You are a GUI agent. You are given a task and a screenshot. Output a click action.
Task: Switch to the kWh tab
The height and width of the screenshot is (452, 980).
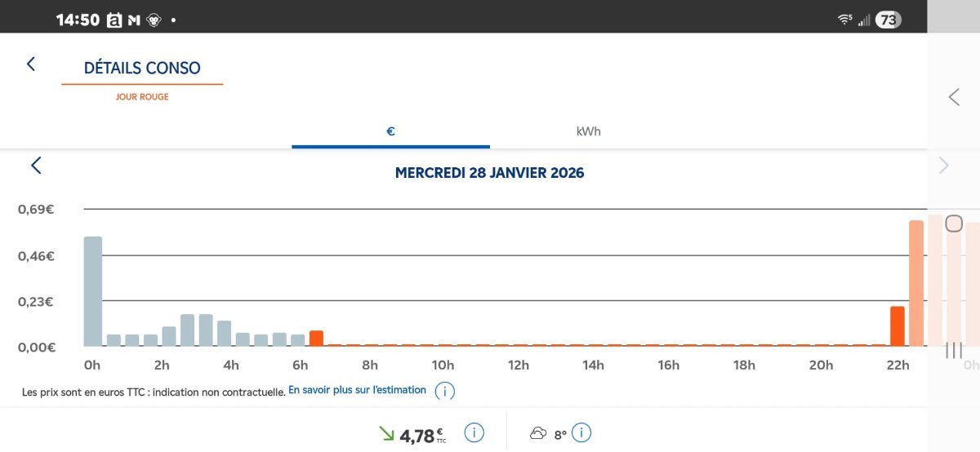(x=589, y=131)
